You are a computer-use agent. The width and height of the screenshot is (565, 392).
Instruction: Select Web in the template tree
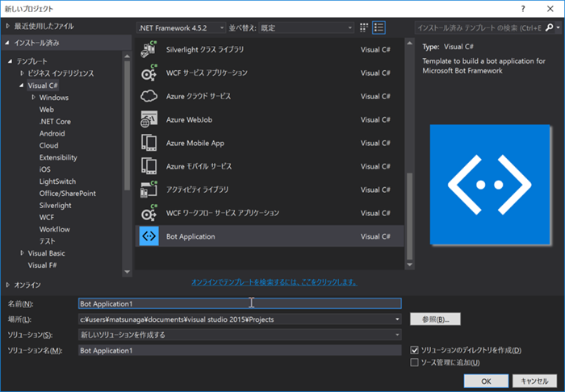(47, 110)
